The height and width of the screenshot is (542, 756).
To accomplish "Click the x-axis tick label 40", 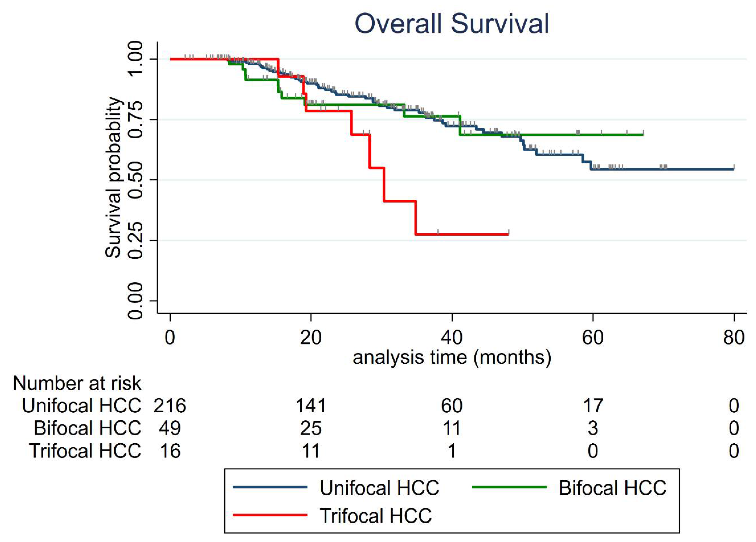I will click(x=452, y=338).
